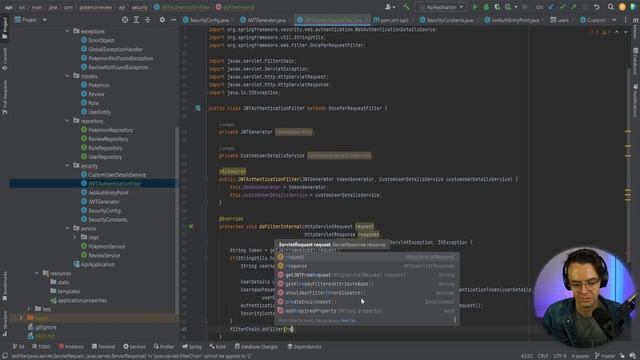Hide the Project tool window

(173, 20)
